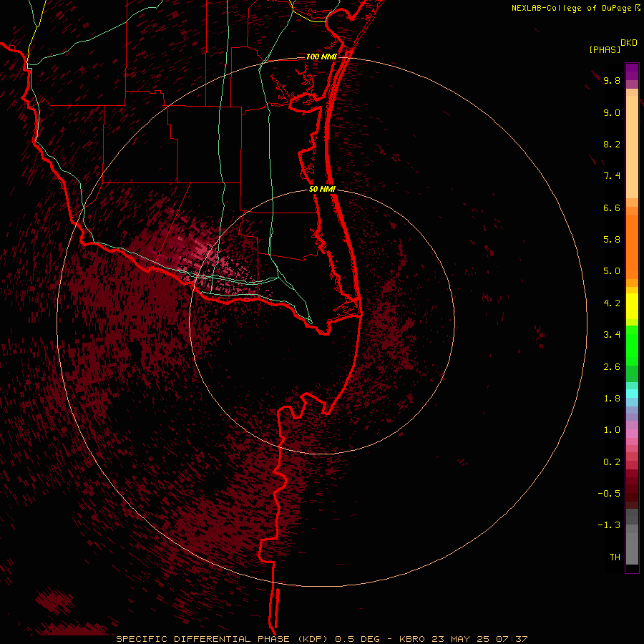Screen dimensions: 644x644
Task: Click the NEXLAB-College of DuPage label
Action: (x=571, y=8)
